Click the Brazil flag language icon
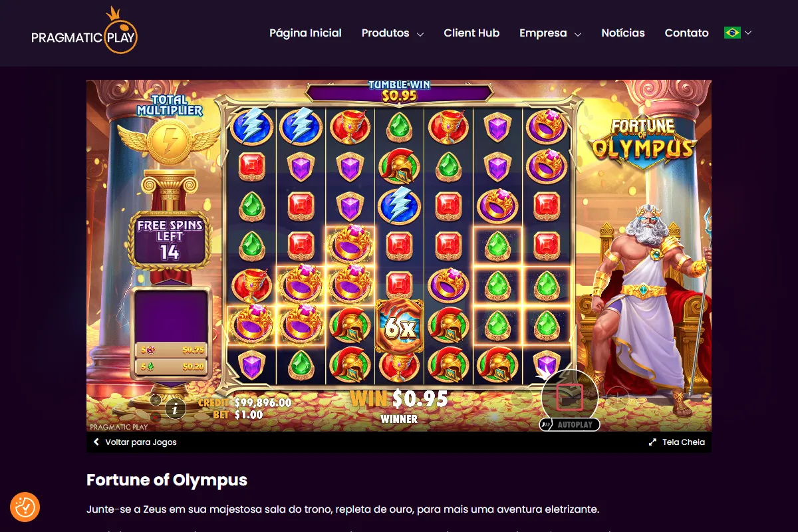The width and height of the screenshot is (798, 532). pyautogui.click(x=732, y=33)
